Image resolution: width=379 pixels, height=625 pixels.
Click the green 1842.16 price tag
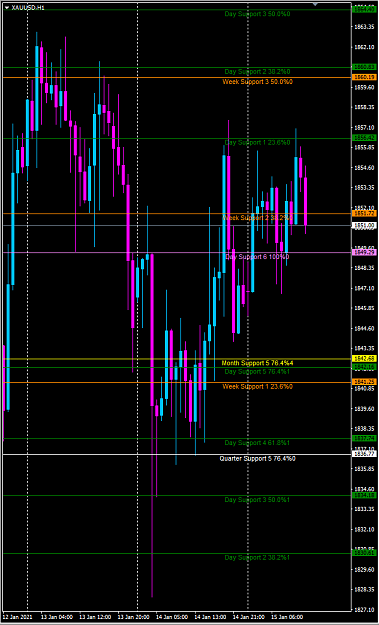click(365, 367)
